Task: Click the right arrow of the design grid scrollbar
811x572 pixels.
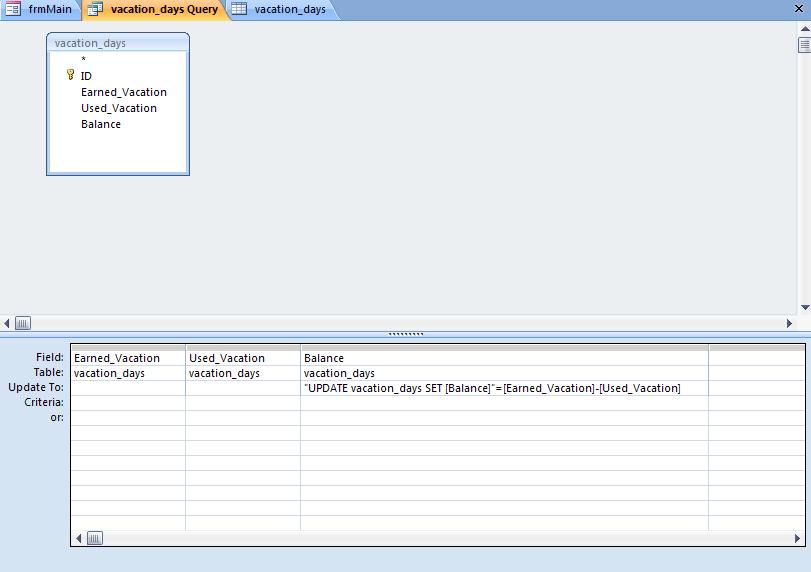Action: click(797, 538)
